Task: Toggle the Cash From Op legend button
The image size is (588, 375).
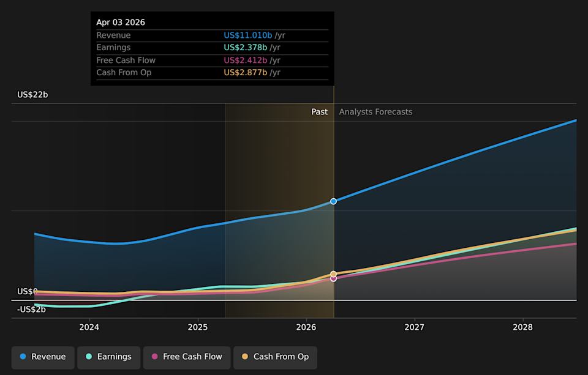Action: [x=275, y=357]
